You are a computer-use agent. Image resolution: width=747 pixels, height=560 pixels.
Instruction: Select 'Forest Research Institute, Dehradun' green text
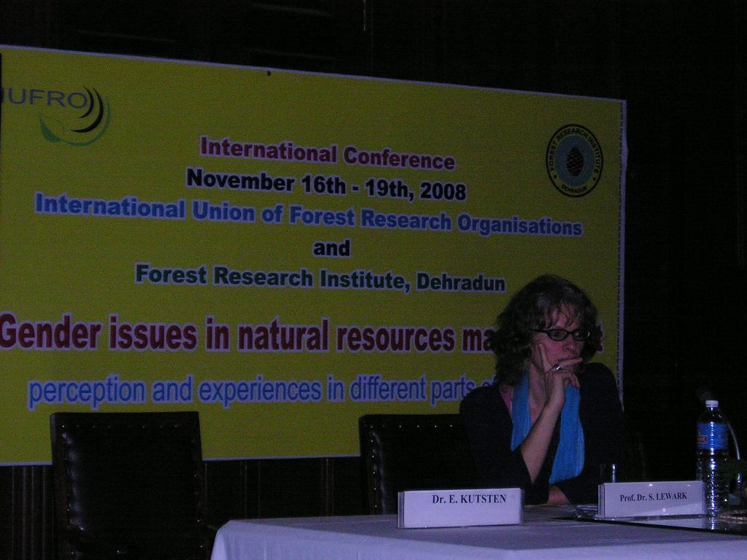[x=320, y=278]
